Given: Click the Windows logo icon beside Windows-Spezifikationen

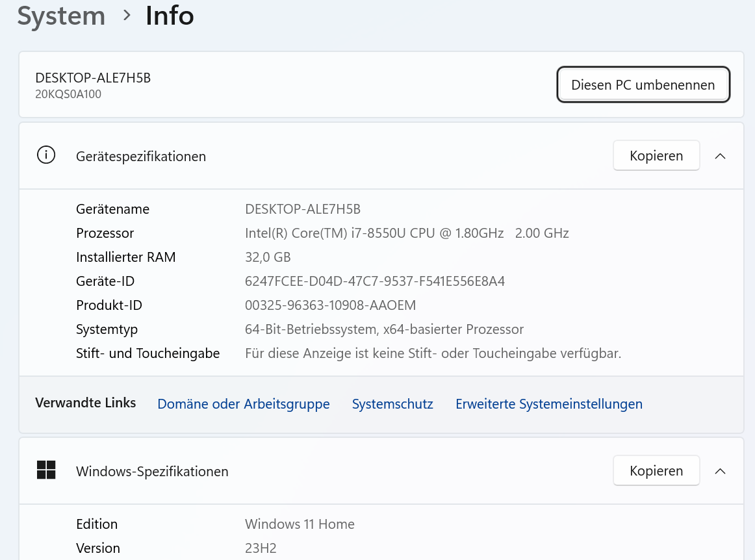Looking at the screenshot, I should point(46,470).
